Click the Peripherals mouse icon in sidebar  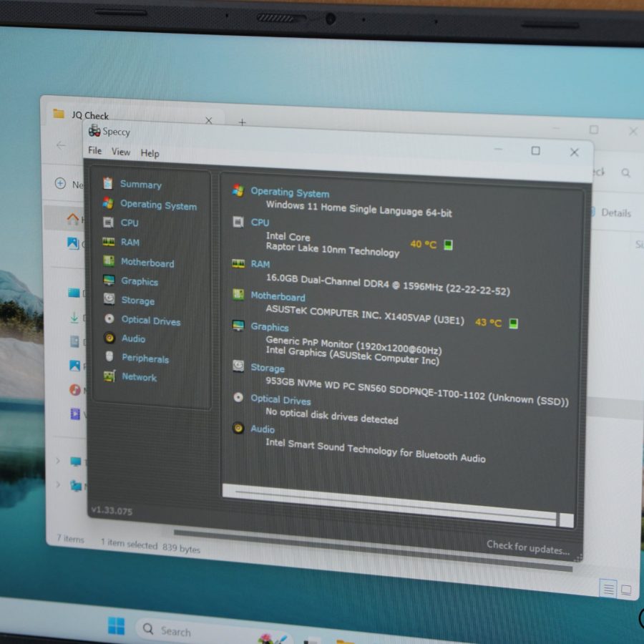coord(109,356)
